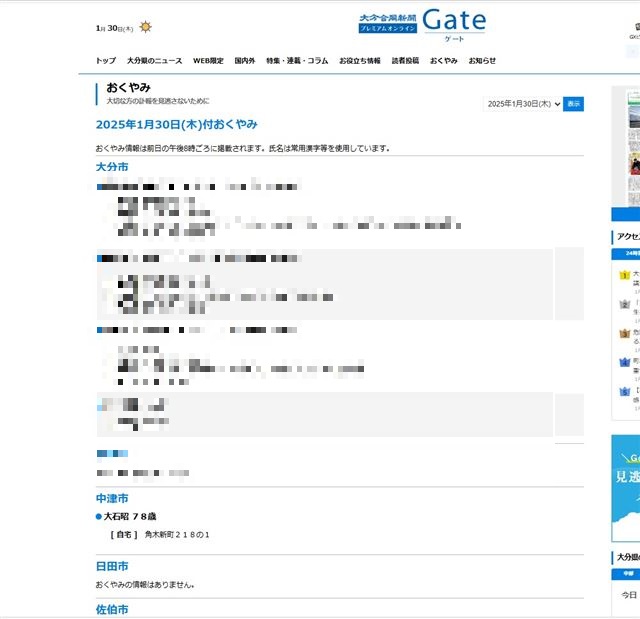Click rank 2 crown icon in access ranking
The height and width of the screenshot is (619, 640).
[x=624, y=304]
